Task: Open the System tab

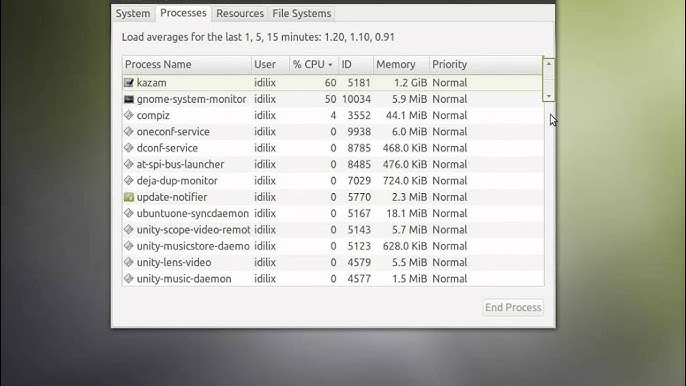Action: pos(133,14)
